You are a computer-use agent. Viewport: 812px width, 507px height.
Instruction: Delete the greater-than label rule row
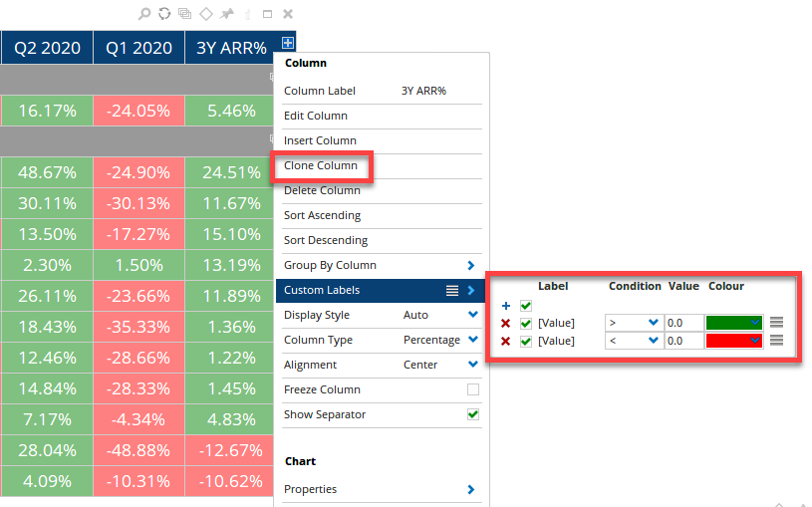(506, 323)
